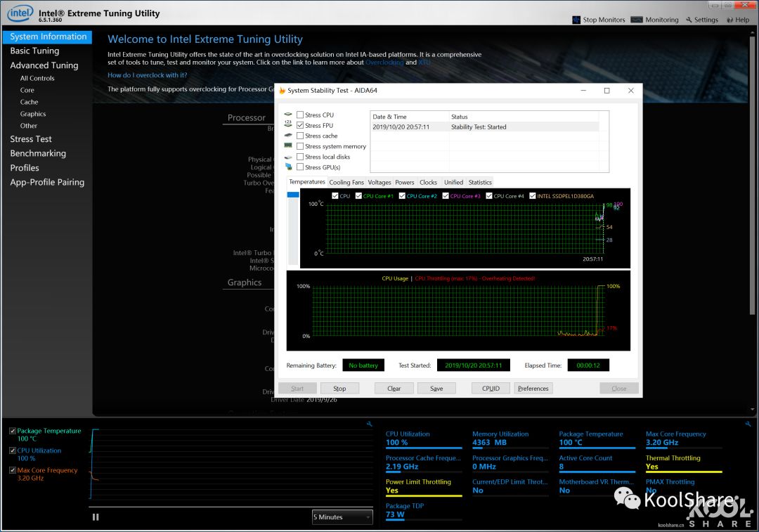The image size is (759, 532).
Task: Follow 'How do I overclock with it?' link
Action: [x=147, y=75]
